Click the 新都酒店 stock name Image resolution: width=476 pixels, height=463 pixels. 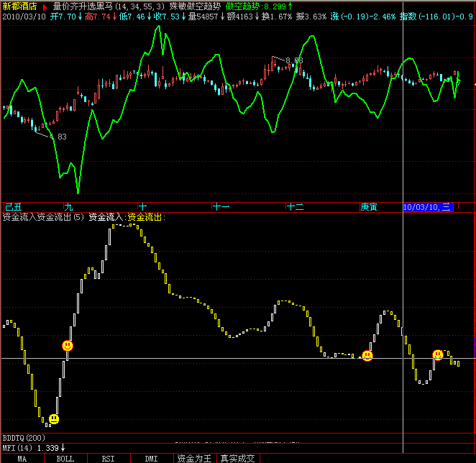(21, 6)
